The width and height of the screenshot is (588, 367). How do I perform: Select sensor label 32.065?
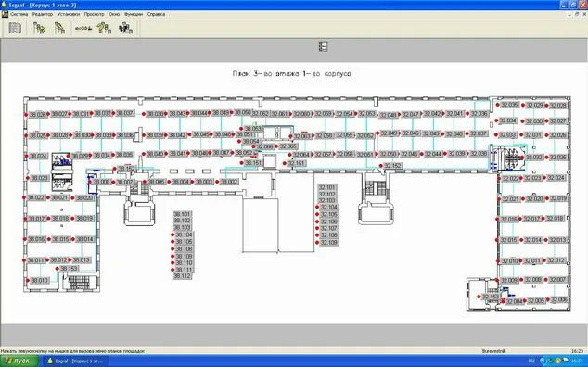coord(288,146)
